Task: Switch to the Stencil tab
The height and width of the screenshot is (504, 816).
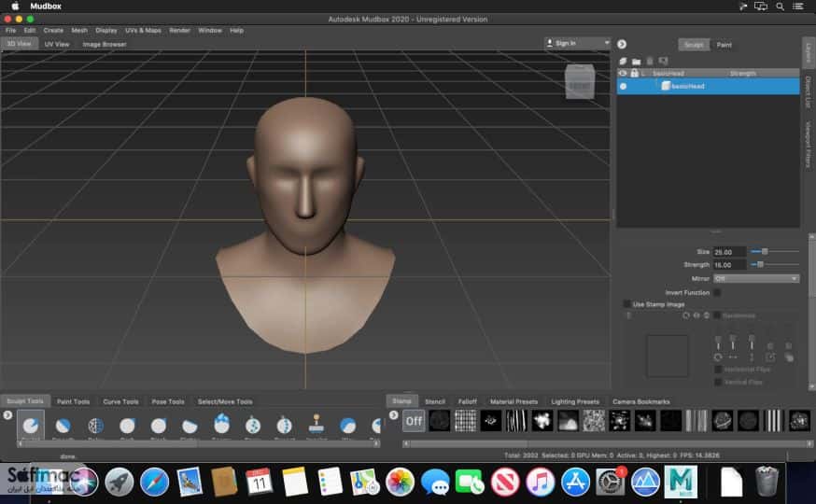Action: tap(435, 401)
